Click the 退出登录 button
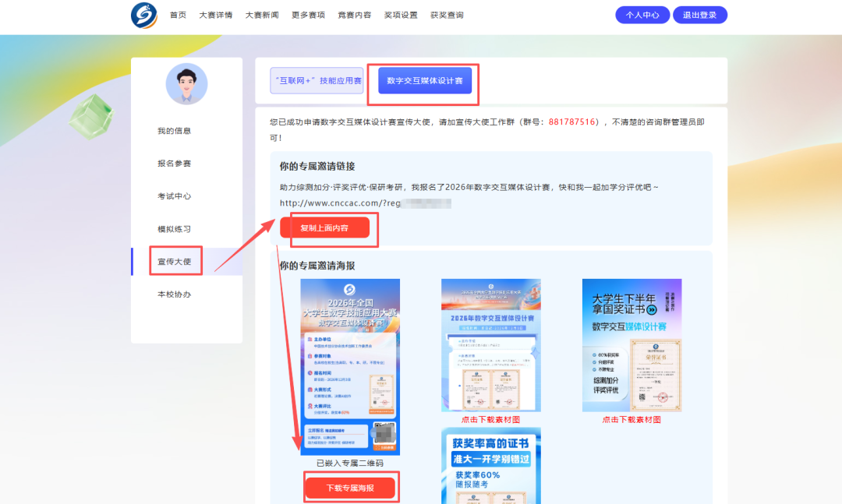This screenshot has width=842, height=504. pyautogui.click(x=699, y=15)
